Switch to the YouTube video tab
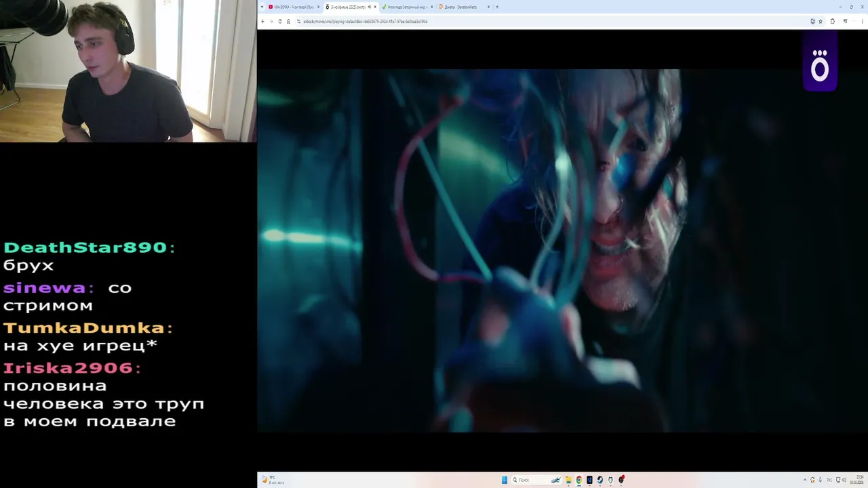868x488 pixels. 293,7
